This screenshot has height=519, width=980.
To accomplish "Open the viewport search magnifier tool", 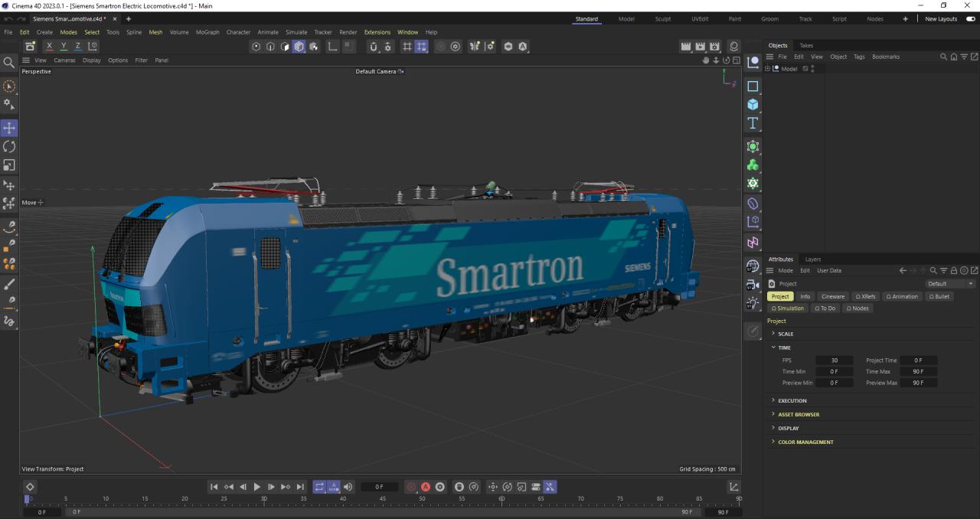I will 9,63.
